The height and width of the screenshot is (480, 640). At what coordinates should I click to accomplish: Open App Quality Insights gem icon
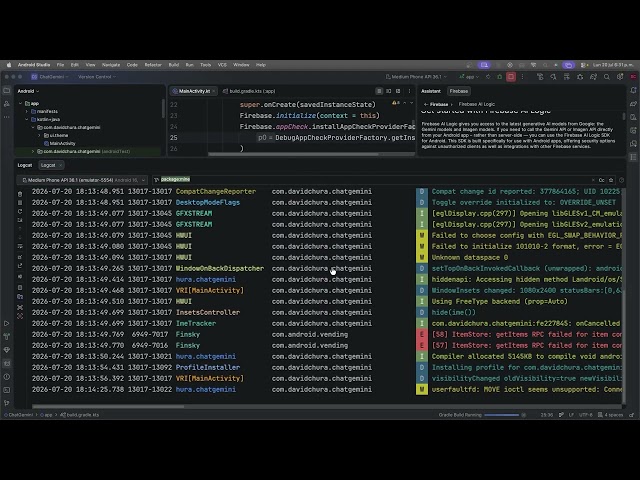7,350
